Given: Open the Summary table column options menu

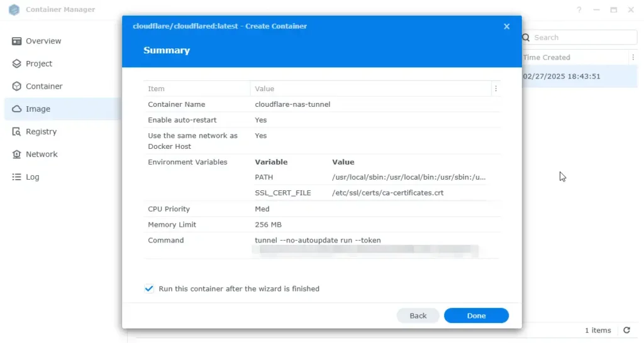Looking at the screenshot, I should 496,89.
